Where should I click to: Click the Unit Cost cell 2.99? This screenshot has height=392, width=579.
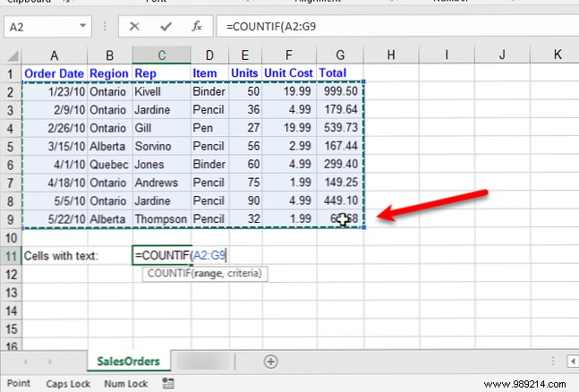(289, 146)
